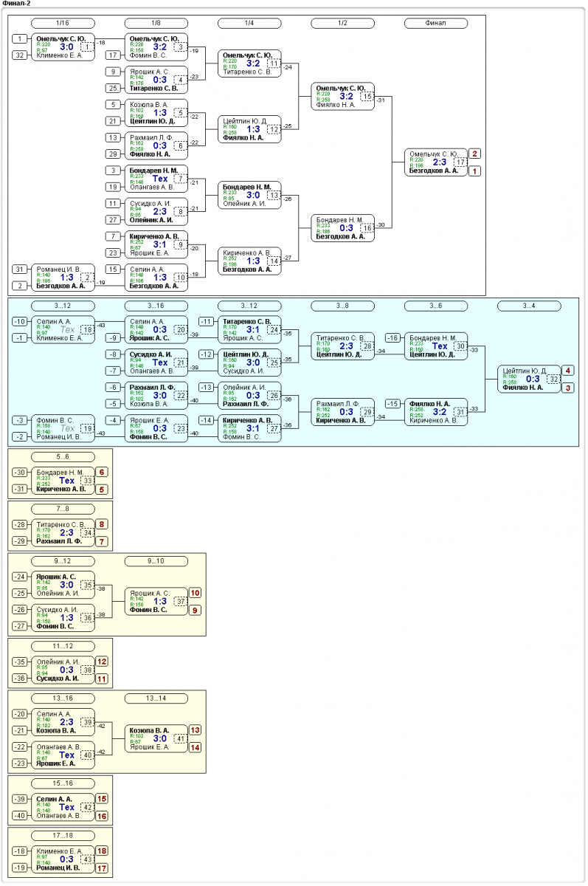Screen dimensions: 588x886
Task: Click the "3...6" round header
Action: [x=436, y=306]
